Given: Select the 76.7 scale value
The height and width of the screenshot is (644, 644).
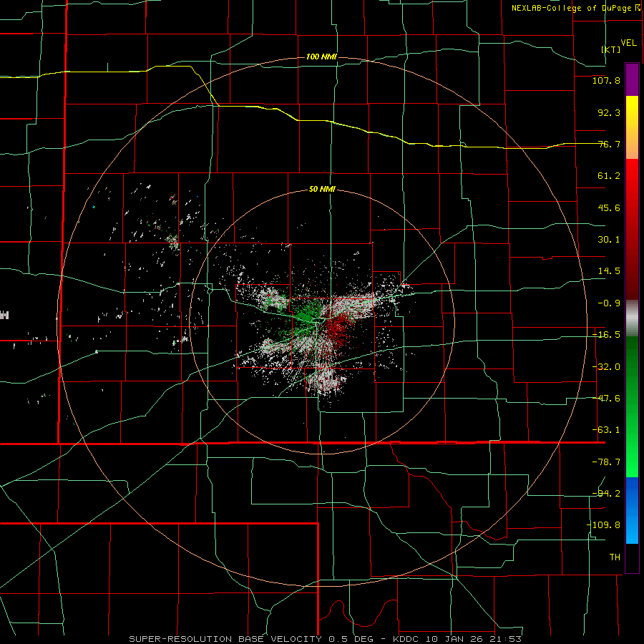Looking at the screenshot, I should tap(609, 144).
